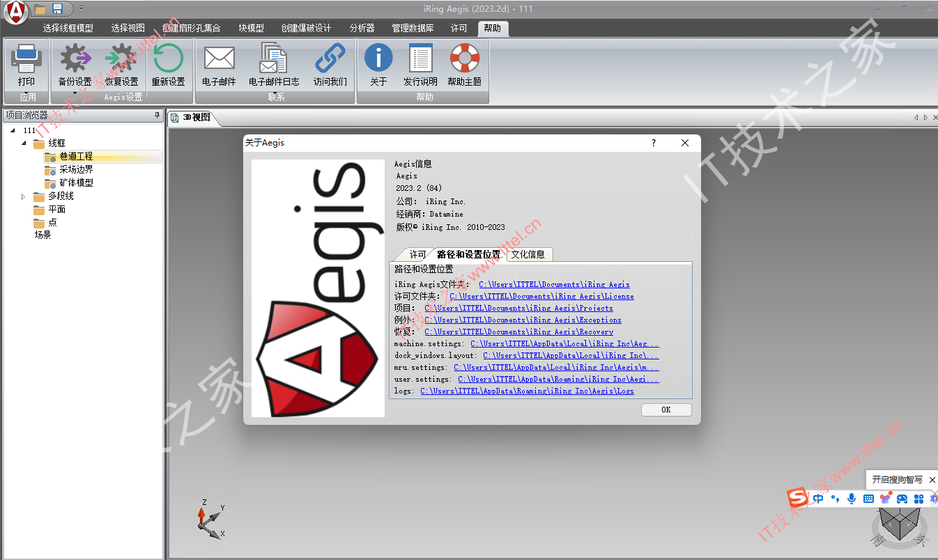Open the 帮助主题 lifebuoy icon
This screenshot has height=560, width=938.
point(464,59)
